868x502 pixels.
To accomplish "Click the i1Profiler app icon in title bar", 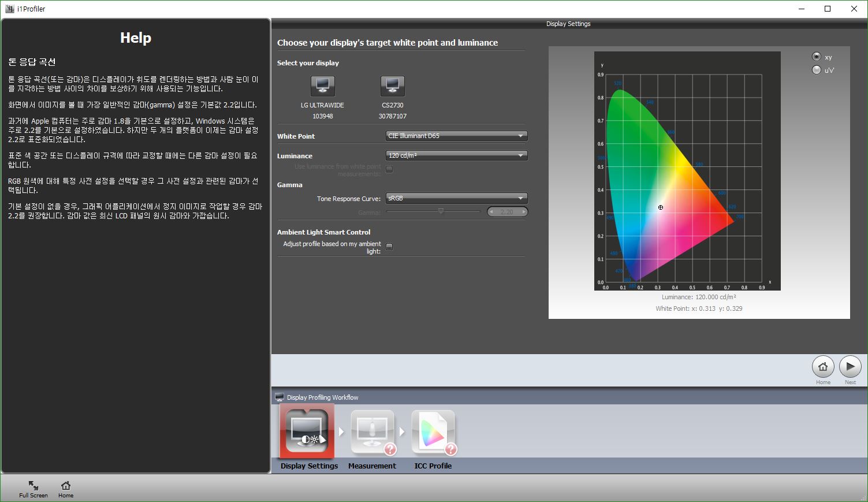I will [x=10, y=9].
